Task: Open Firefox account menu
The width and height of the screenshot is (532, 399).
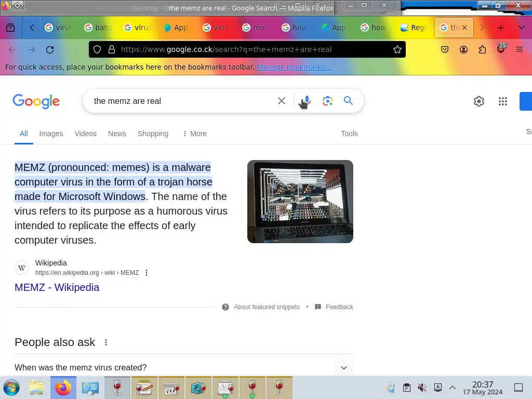Action: coord(463,49)
